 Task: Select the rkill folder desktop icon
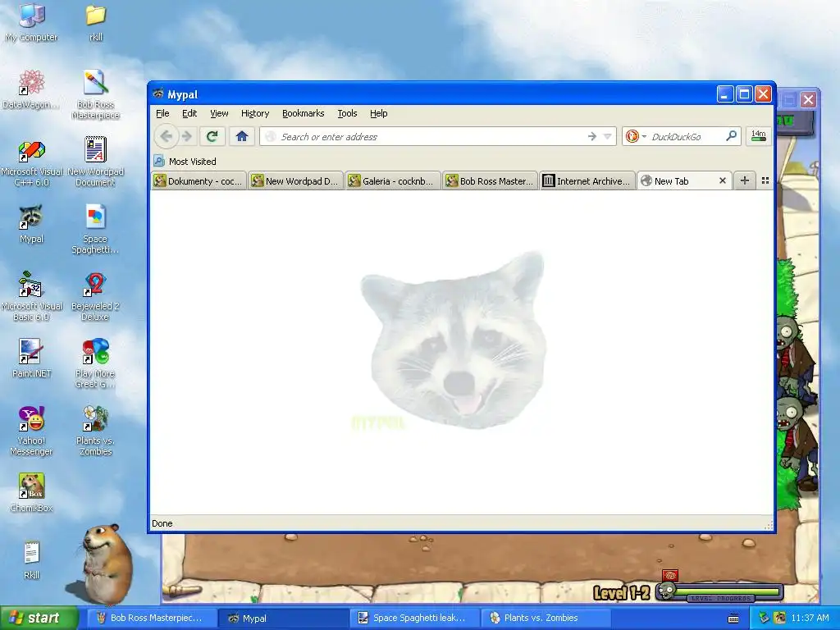95,22
